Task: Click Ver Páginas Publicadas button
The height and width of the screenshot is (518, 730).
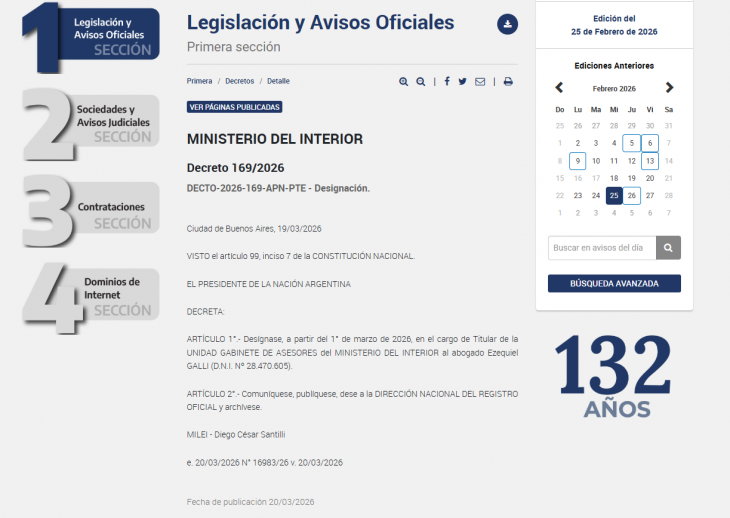Action: point(235,107)
